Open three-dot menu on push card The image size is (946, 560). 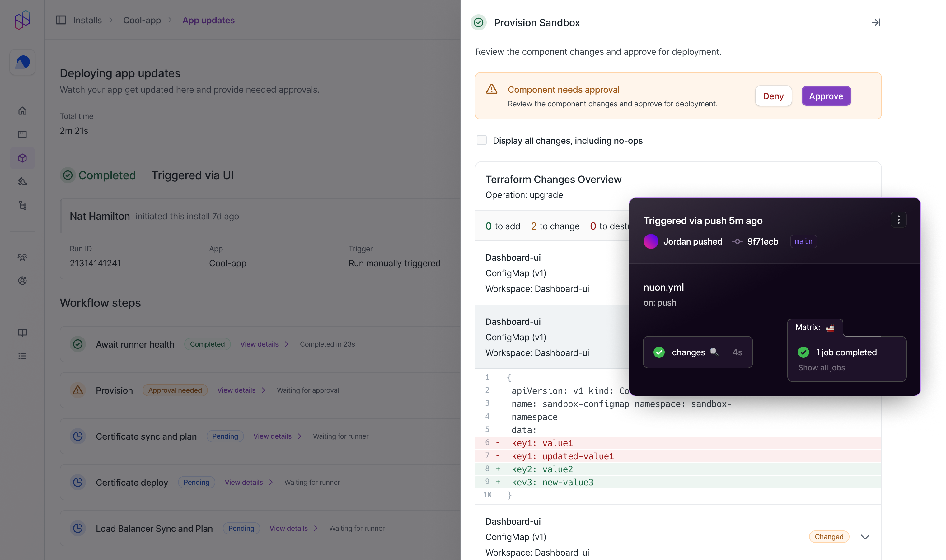898,220
